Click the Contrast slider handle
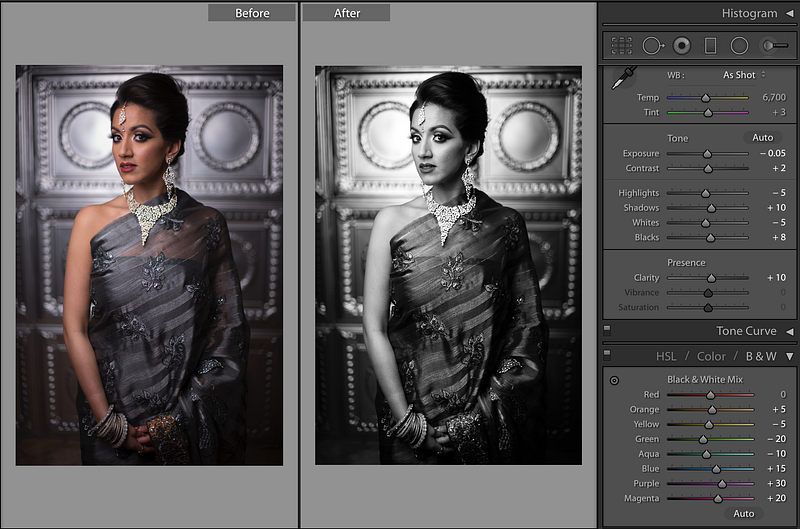The width and height of the screenshot is (800, 529). pos(708,168)
